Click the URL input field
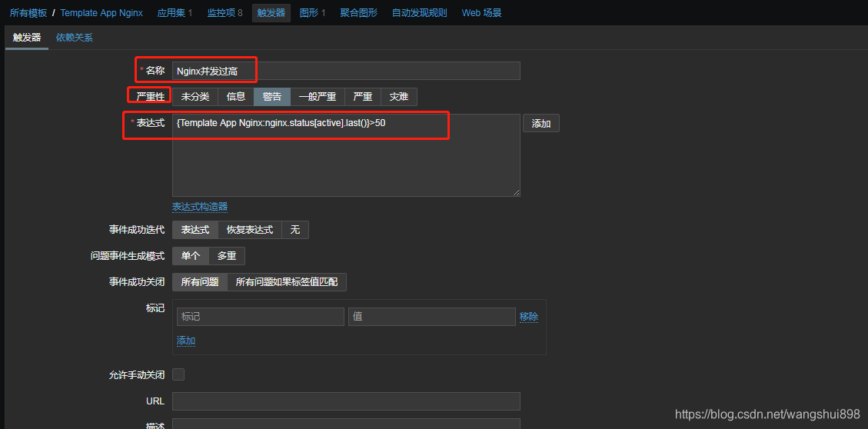Image resolution: width=868 pixels, height=429 pixels. [x=346, y=401]
